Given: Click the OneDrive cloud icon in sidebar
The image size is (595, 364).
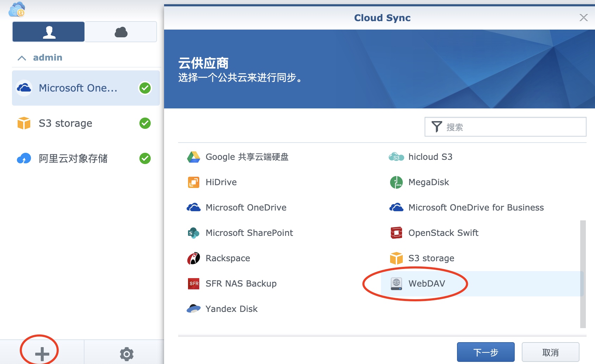Looking at the screenshot, I should 24,88.
